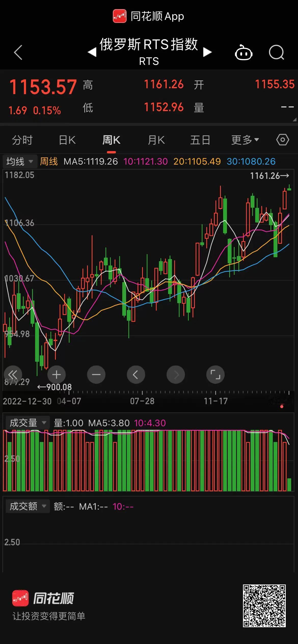Tap the volume MA5:3.80 label

pyautogui.click(x=109, y=423)
